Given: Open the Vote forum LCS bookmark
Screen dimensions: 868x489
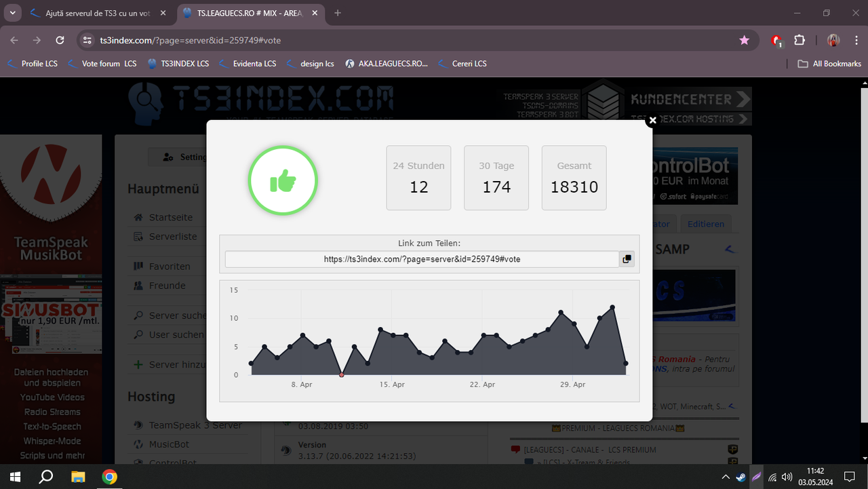Looking at the screenshot, I should (x=102, y=63).
